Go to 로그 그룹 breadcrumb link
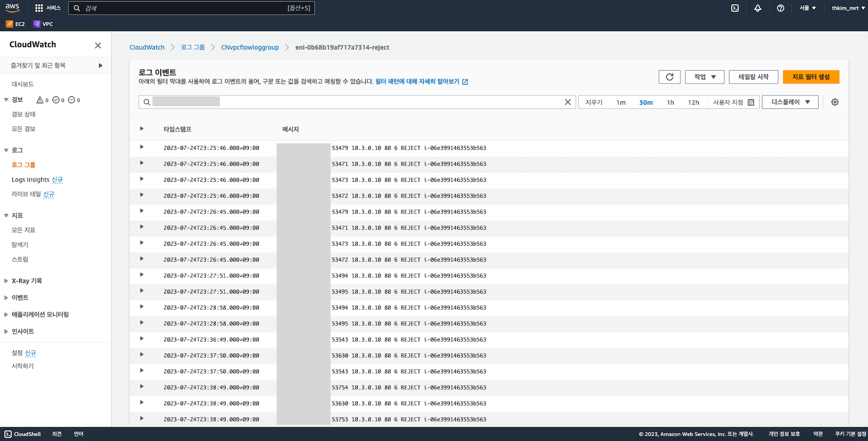Viewport: 868px width, 441px height. tap(193, 47)
